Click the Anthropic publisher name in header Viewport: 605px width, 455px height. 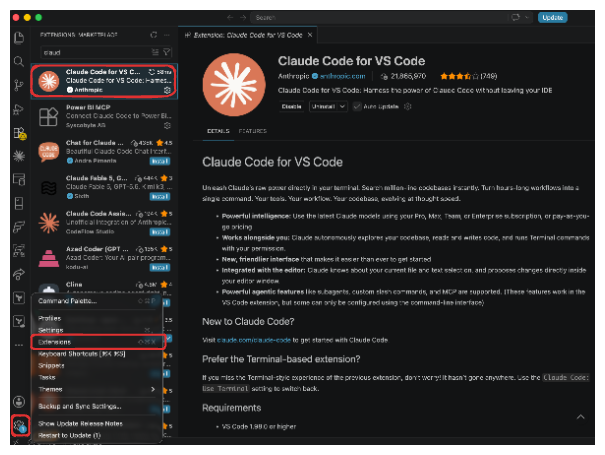pyautogui.click(x=293, y=76)
